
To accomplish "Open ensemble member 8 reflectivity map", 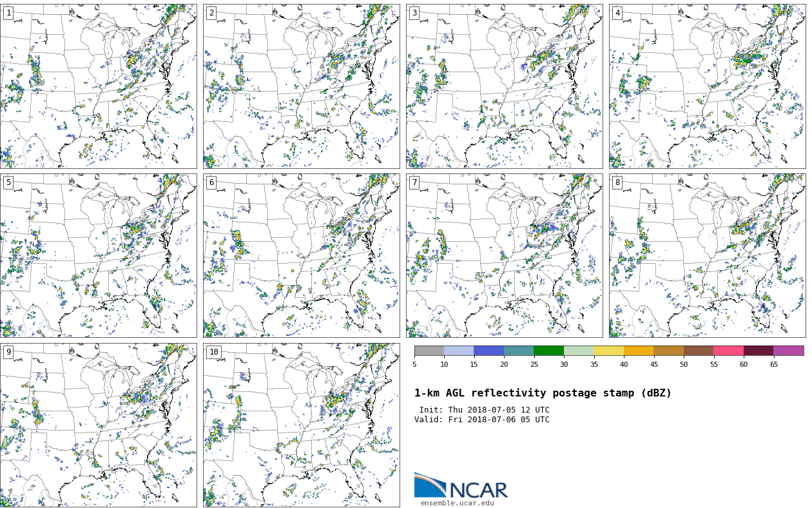I will click(707, 255).
